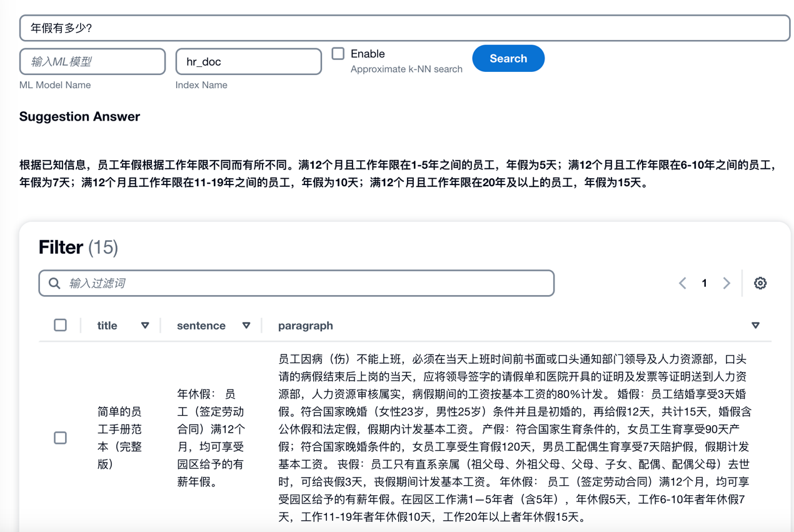Sort by sentence column arrow
This screenshot has width=794, height=532.
click(x=246, y=326)
